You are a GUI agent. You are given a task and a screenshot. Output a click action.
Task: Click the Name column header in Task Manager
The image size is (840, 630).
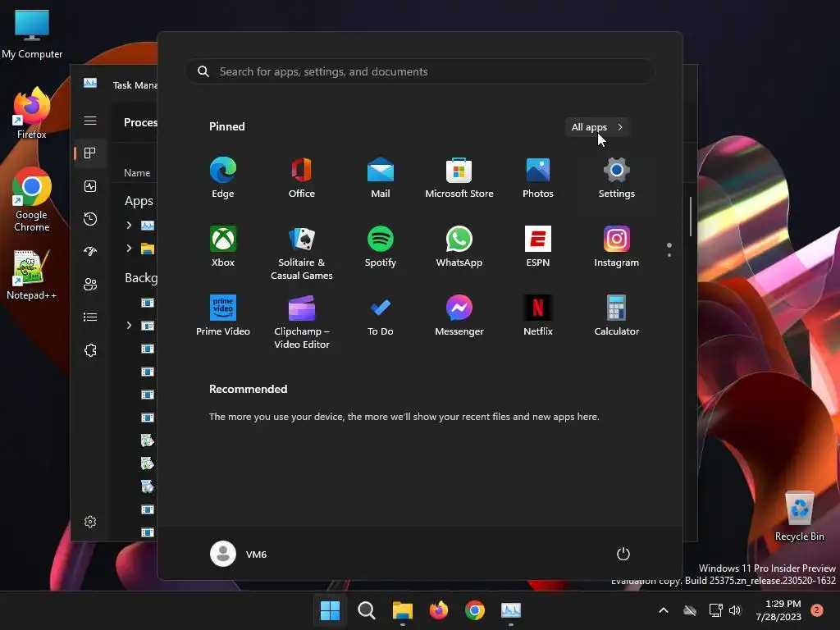pos(137,173)
